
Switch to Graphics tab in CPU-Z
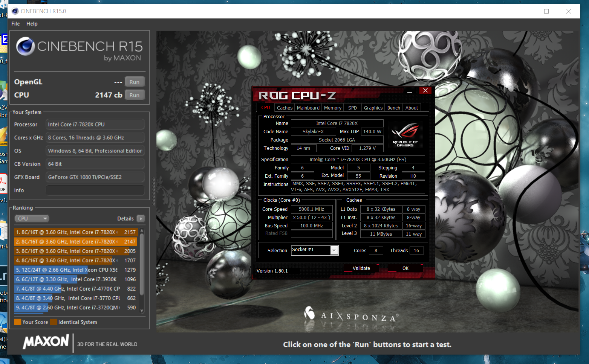point(373,108)
